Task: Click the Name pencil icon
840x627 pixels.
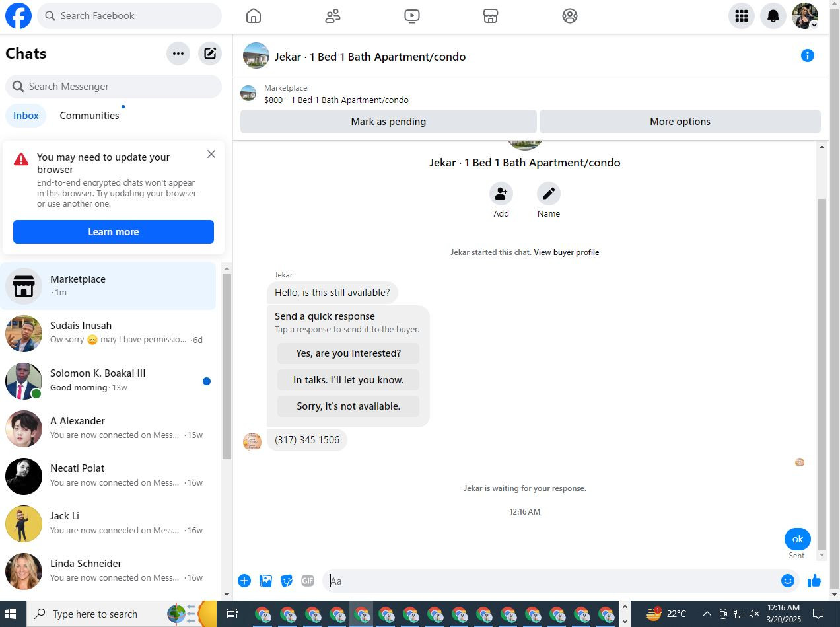Action: 549,194
